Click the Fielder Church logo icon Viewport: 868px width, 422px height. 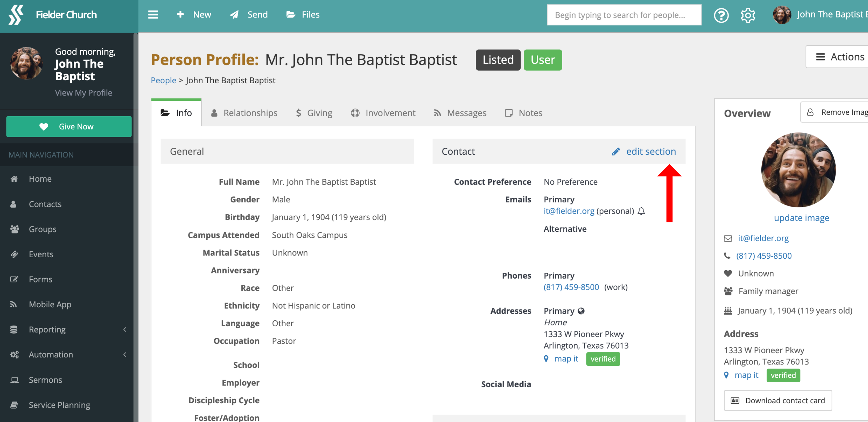click(x=16, y=15)
